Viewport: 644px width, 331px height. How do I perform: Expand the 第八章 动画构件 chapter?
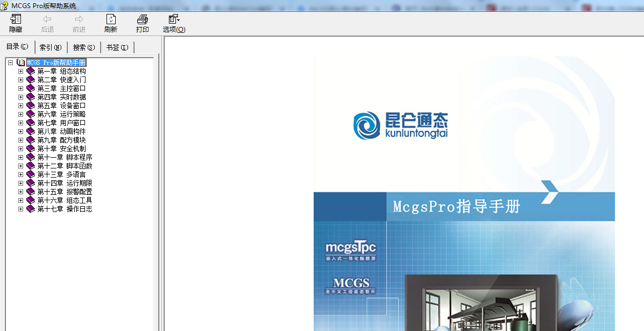click(x=20, y=131)
